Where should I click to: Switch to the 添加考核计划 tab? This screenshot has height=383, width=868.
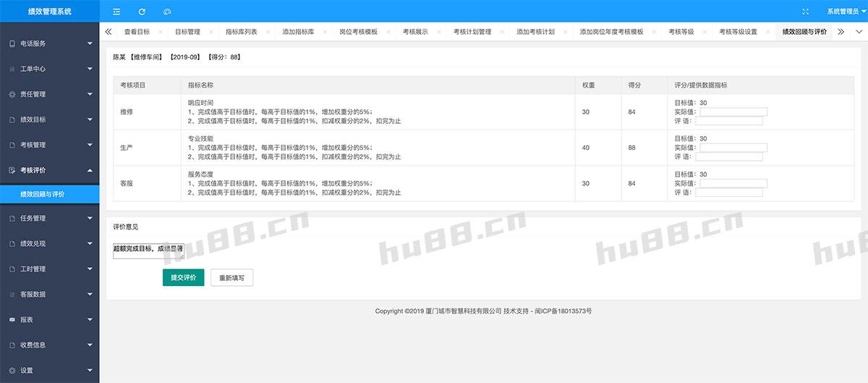[536, 32]
